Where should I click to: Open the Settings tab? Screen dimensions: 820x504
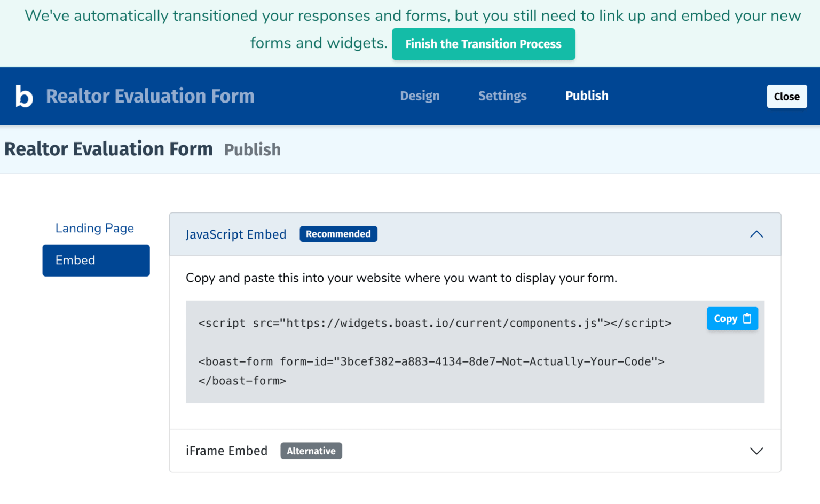(x=502, y=96)
